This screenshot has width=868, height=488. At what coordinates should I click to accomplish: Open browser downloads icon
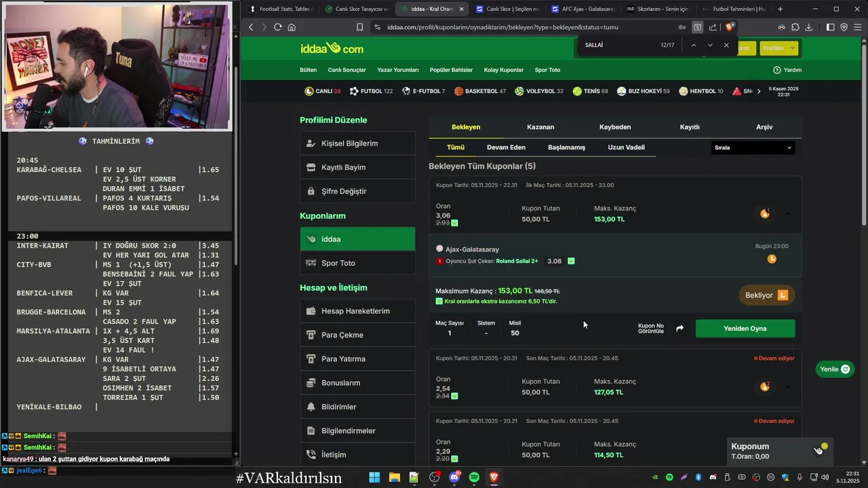809,27
